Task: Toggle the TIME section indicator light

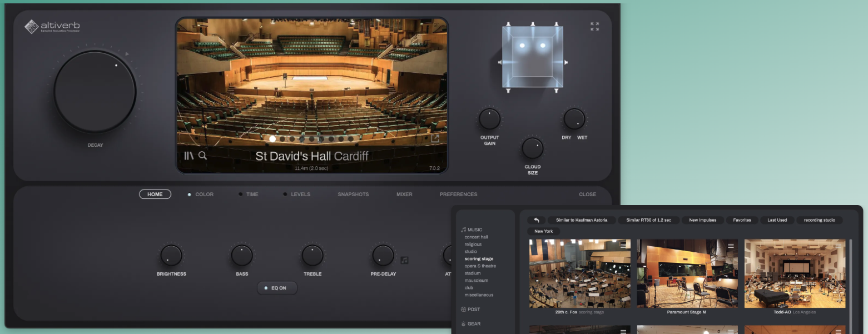Action: click(x=240, y=195)
